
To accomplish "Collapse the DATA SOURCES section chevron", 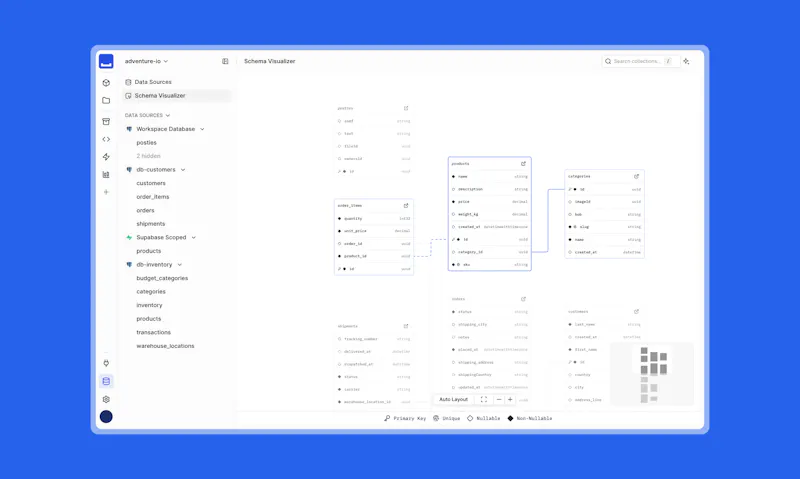I will [168, 115].
